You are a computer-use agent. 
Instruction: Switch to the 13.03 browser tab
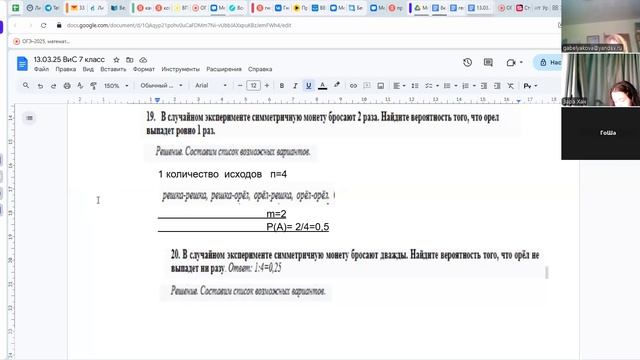click(x=480, y=8)
